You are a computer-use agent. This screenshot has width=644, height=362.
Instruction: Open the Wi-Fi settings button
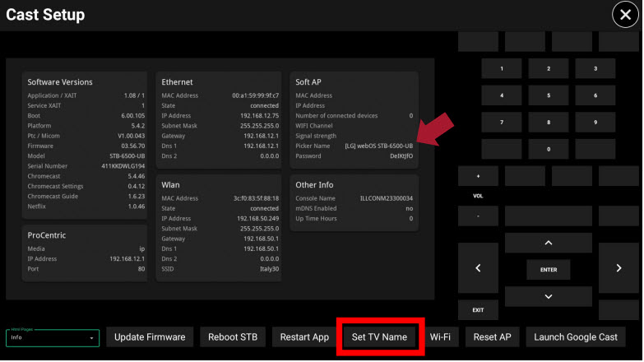(440, 337)
